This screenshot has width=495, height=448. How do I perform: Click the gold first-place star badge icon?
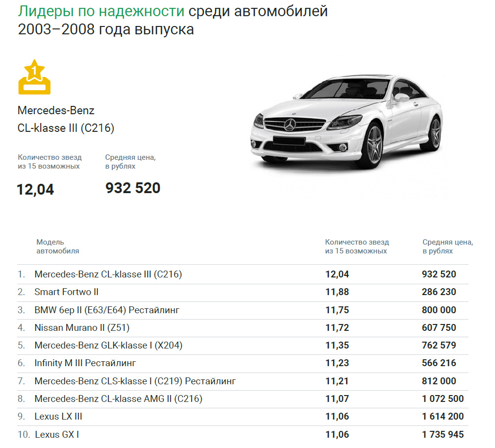[34, 77]
